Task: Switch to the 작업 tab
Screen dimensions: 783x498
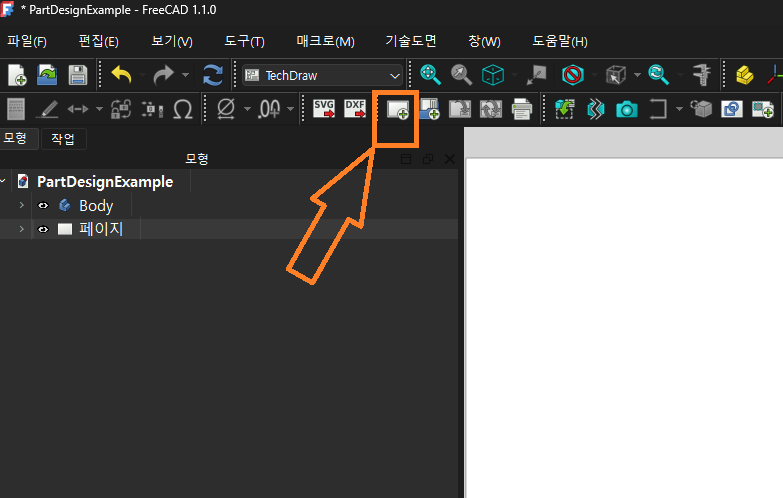Action: 63,138
